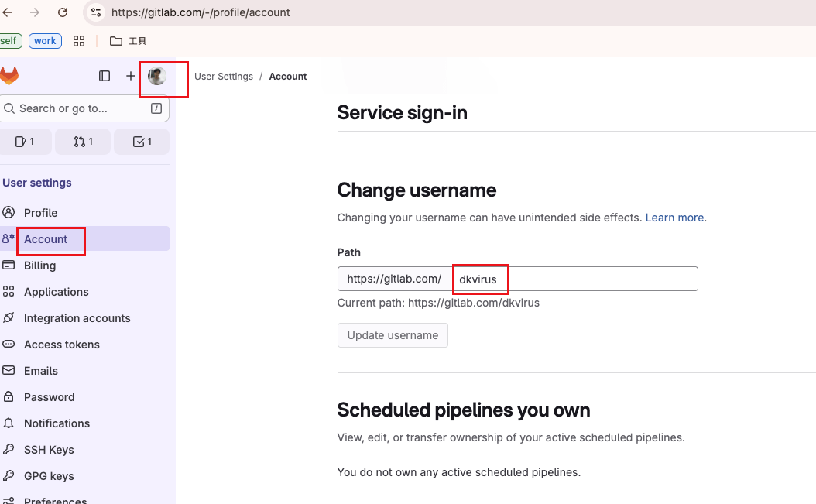Click the User Settings breadcrumb link

point(224,77)
